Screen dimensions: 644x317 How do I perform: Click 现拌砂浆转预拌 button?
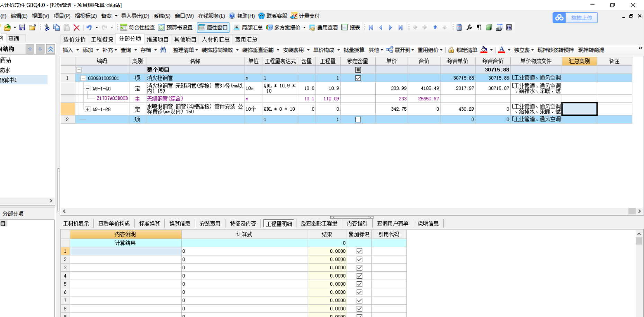[x=555, y=50]
